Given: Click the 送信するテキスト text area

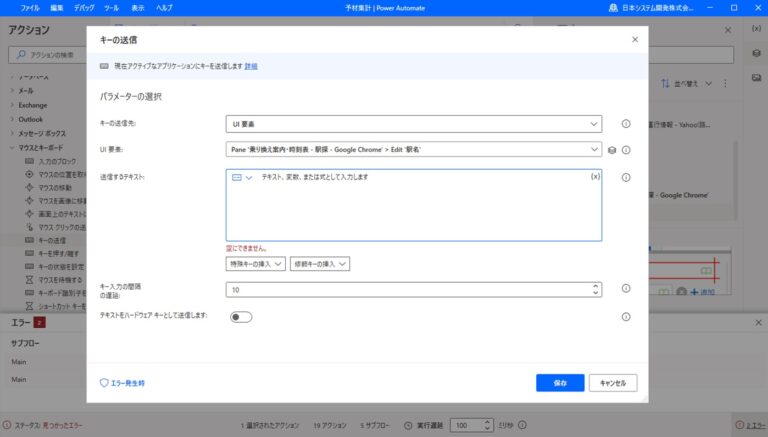Looking at the screenshot, I should [413, 205].
